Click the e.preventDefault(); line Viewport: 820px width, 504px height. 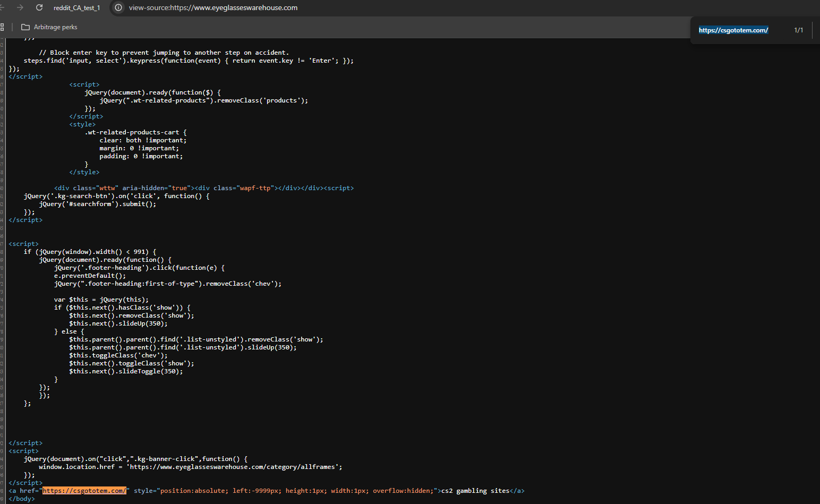point(90,276)
